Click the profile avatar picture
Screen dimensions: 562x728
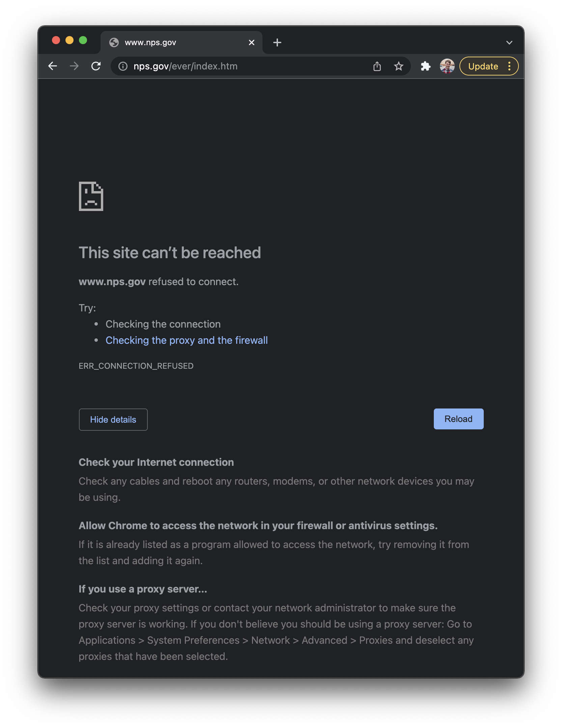point(447,66)
